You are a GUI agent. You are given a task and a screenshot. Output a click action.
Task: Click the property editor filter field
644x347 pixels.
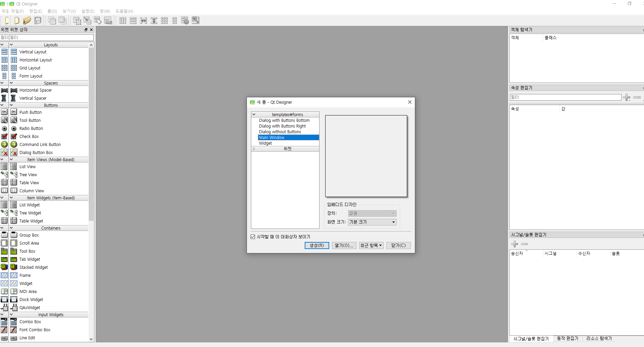565,97
